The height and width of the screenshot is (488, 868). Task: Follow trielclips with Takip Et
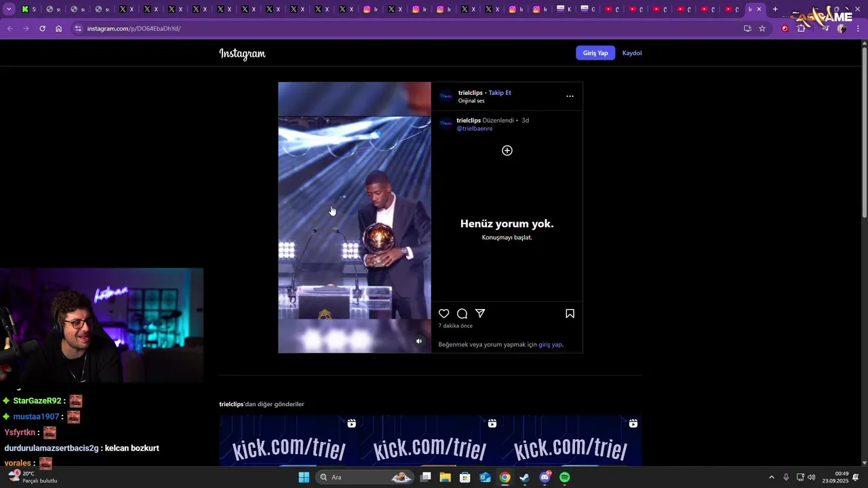500,93
